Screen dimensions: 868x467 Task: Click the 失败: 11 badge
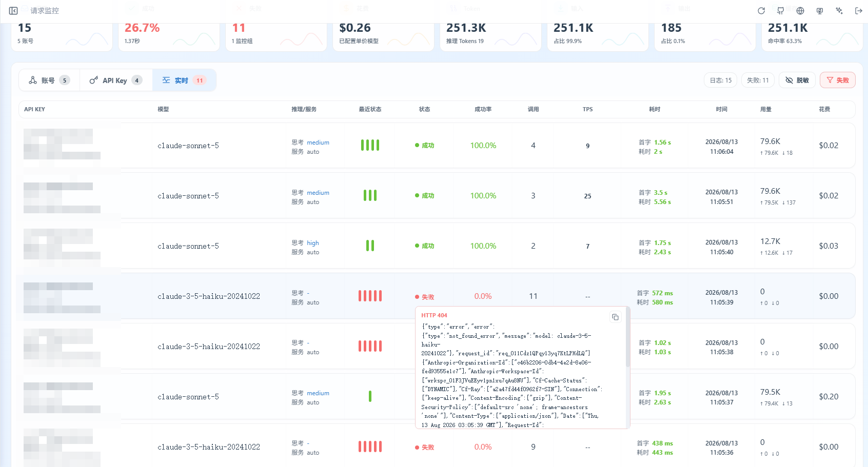click(x=758, y=80)
